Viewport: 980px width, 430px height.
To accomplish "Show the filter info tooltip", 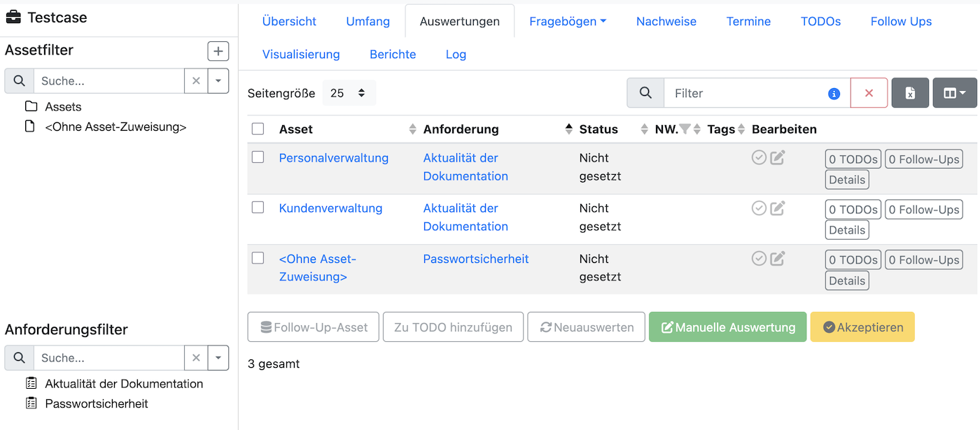I will click(833, 92).
